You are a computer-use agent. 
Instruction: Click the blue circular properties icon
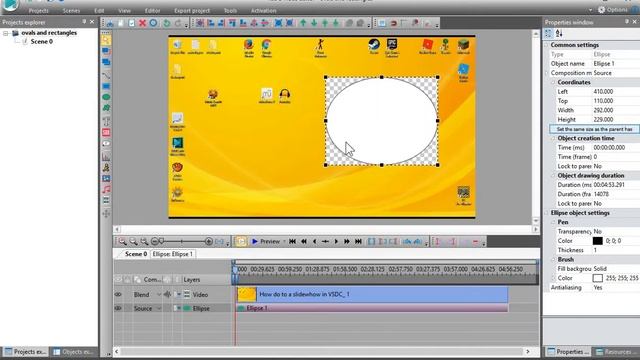[153, 23]
